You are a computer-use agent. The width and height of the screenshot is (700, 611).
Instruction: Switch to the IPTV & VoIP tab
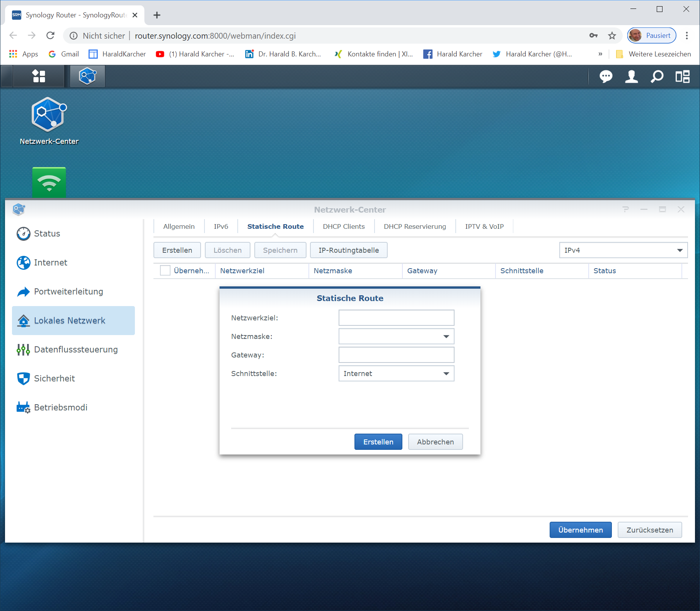coord(484,226)
